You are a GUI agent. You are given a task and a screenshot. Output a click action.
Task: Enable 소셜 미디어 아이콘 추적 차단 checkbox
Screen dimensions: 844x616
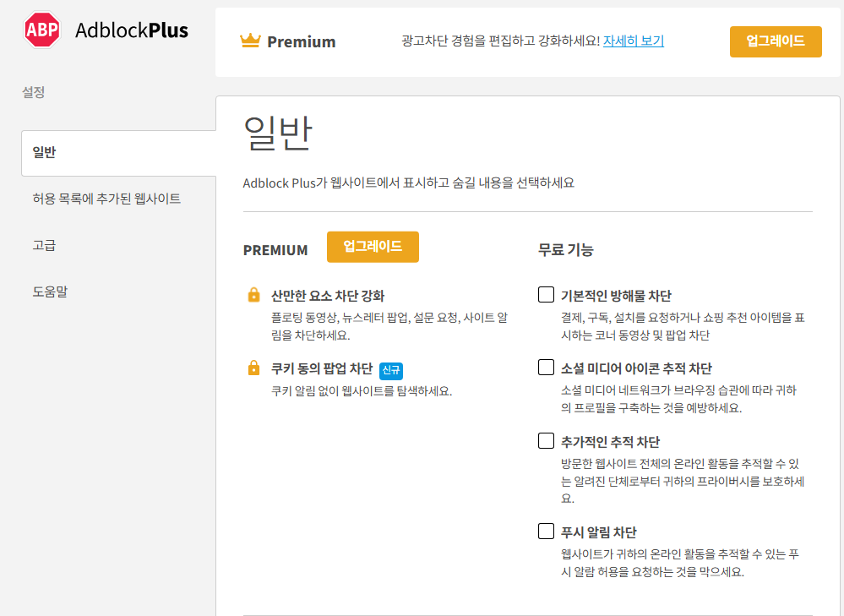[547, 368]
